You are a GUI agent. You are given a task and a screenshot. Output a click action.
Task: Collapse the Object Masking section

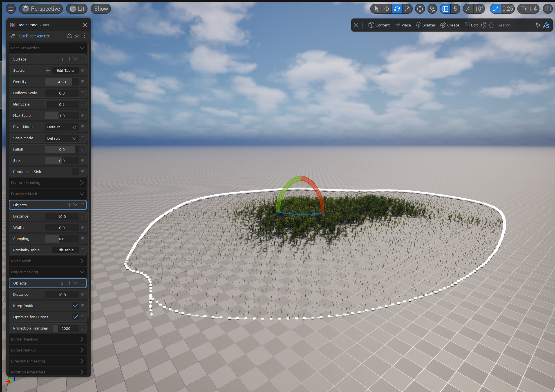82,272
